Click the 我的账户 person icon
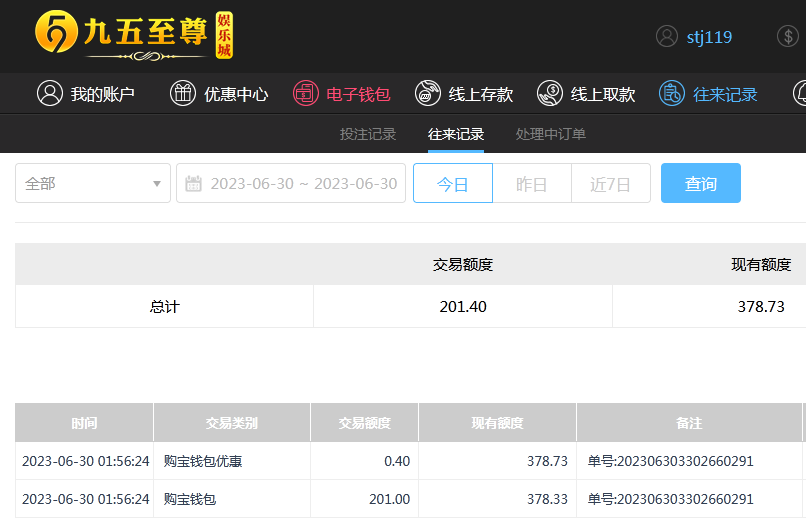Screen dimensions: 806x530 tap(49, 94)
